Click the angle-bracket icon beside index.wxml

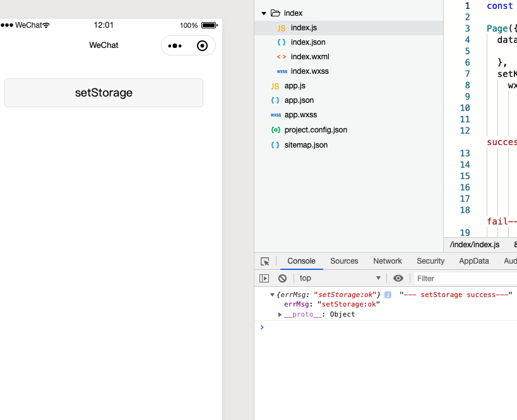click(x=282, y=57)
